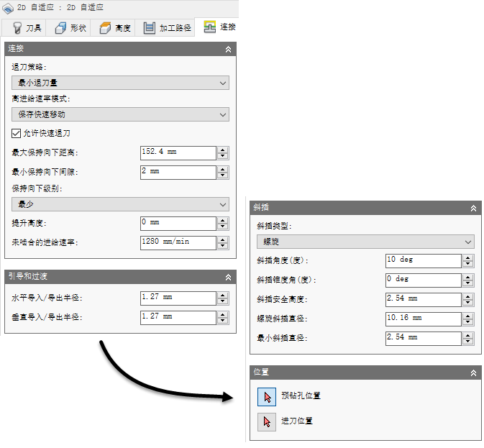Decrease 螺旋斜插直径 with stepper down arrow
The height and width of the screenshot is (448, 484).
pyautogui.click(x=468, y=323)
